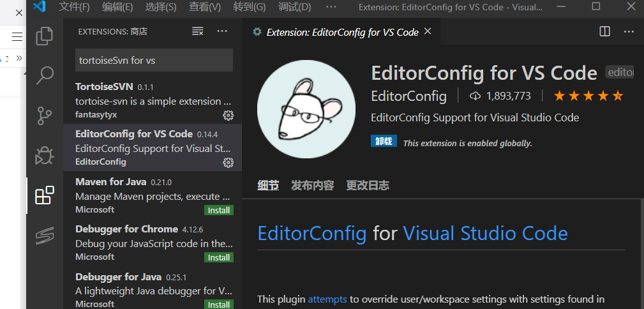
Task: Click the Extension: EditorConfig editor tab
Action: coord(341,32)
